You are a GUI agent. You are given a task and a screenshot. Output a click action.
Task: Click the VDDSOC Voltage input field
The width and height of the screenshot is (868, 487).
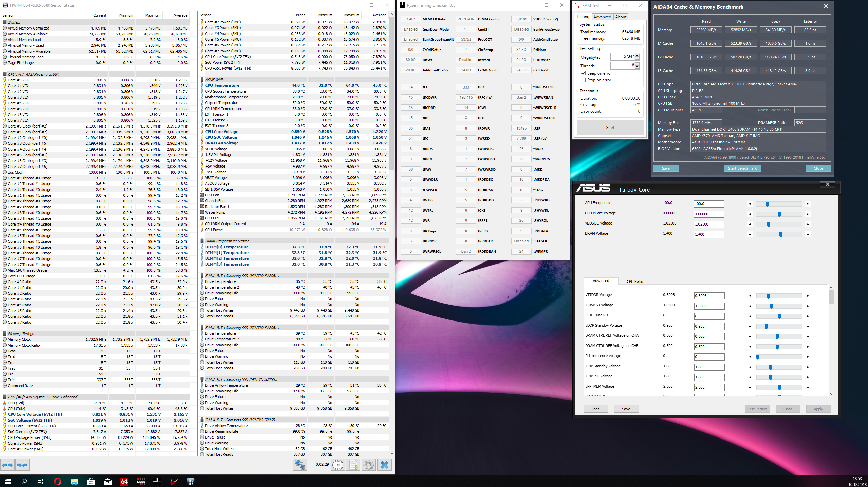[708, 224]
